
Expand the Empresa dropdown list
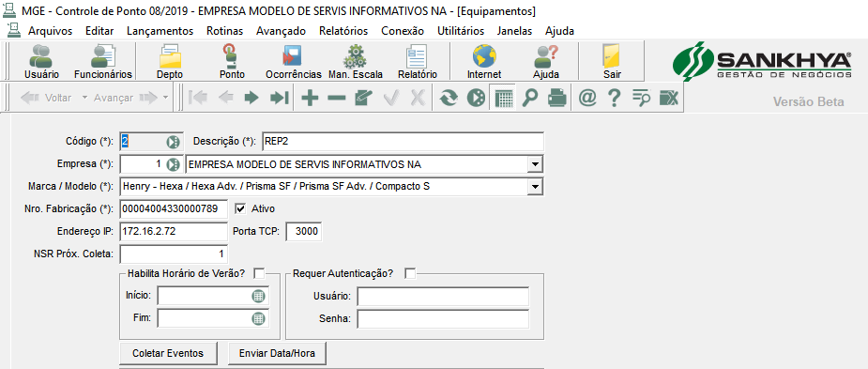(535, 164)
